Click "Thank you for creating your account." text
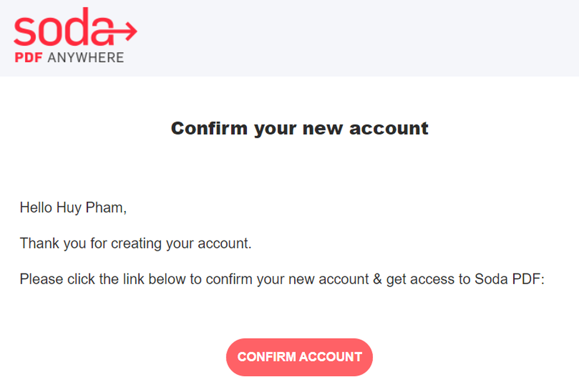The height and width of the screenshot is (392, 579). [136, 243]
